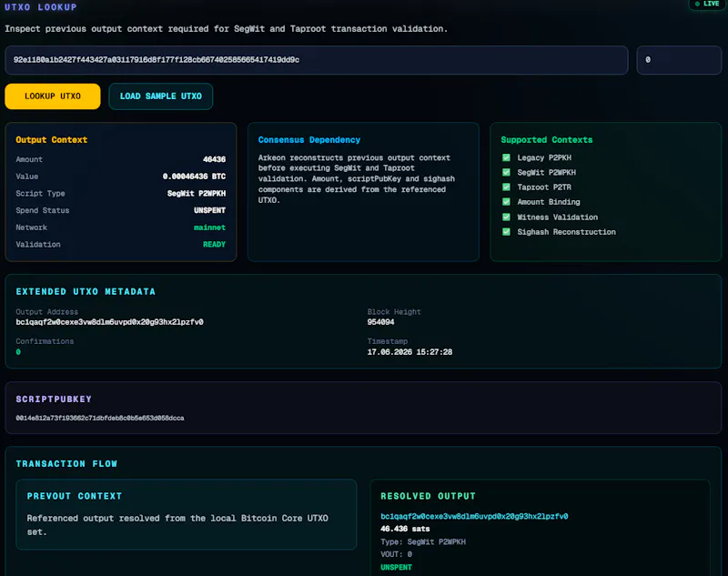Click the green UNSPENT label in Resolved Output
The height and width of the screenshot is (576, 728).
pos(396,567)
